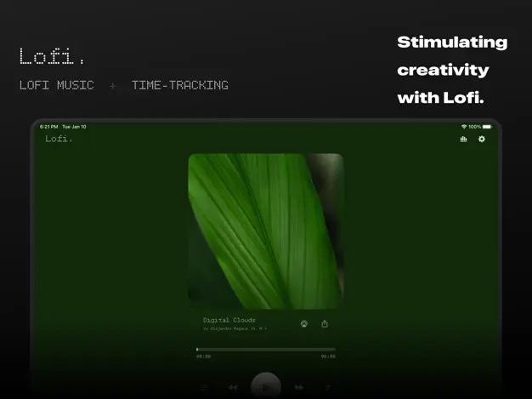Click the artist name under Digital Clouds
Viewport: 532px width, 399px height.
pos(235,328)
